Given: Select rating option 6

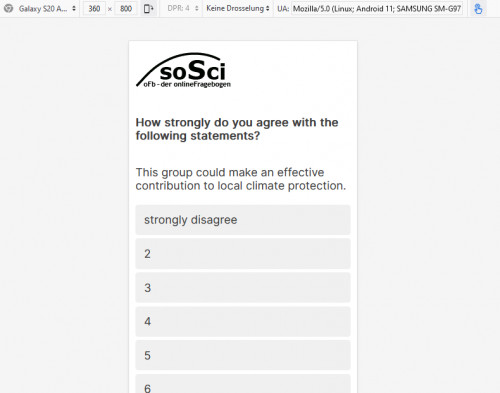Looking at the screenshot, I should coord(243,384).
